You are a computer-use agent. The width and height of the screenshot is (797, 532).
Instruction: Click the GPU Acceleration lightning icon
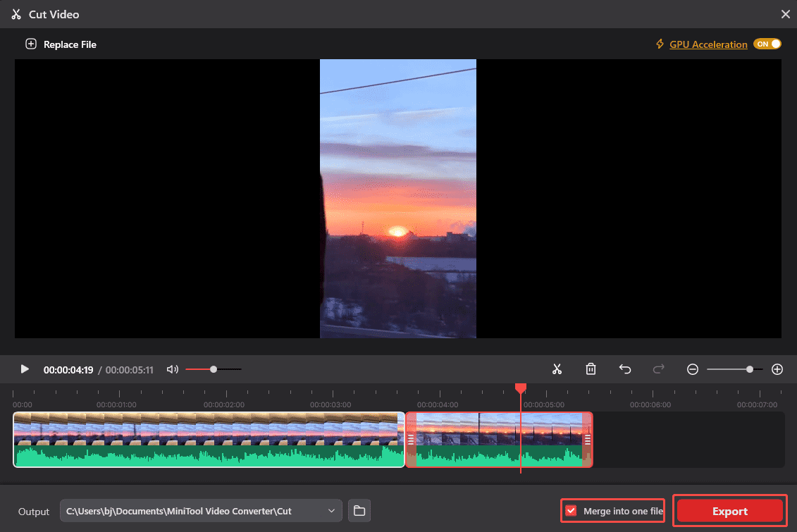(x=660, y=44)
